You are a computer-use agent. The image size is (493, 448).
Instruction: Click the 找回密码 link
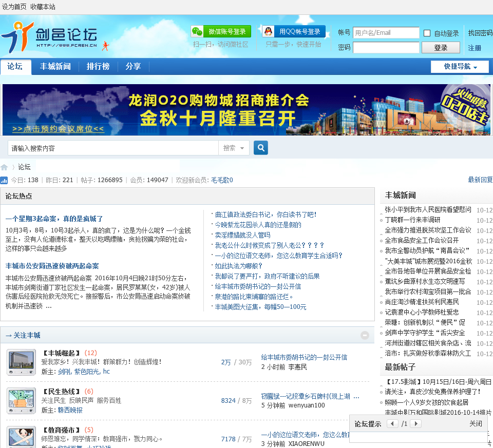(480, 33)
